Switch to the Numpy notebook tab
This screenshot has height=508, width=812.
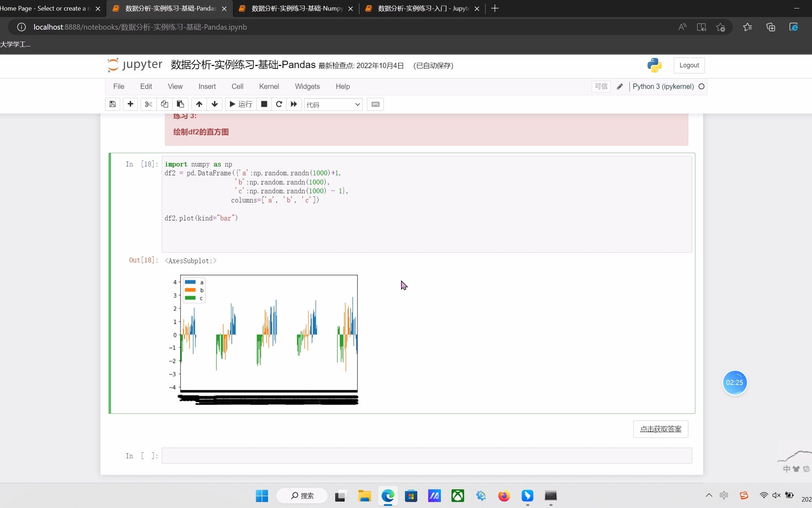297,8
